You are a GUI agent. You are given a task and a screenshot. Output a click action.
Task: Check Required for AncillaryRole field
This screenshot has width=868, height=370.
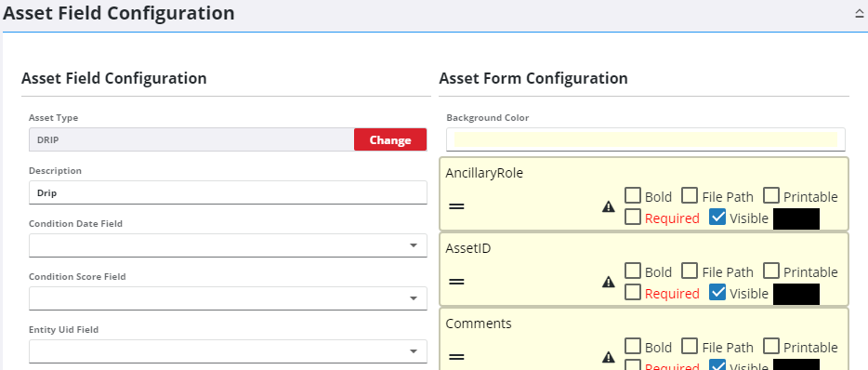coord(633,218)
